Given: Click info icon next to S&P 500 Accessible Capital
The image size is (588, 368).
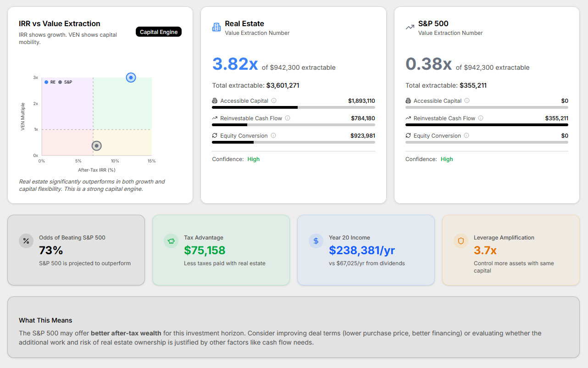Looking at the screenshot, I should (x=467, y=100).
